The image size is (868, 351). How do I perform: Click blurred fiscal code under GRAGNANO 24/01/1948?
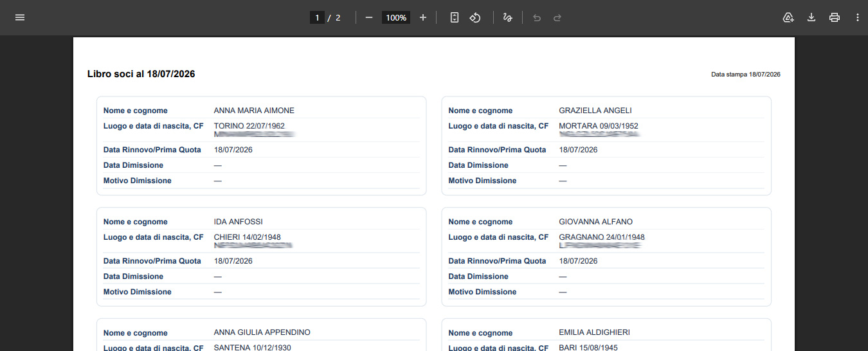tap(600, 246)
